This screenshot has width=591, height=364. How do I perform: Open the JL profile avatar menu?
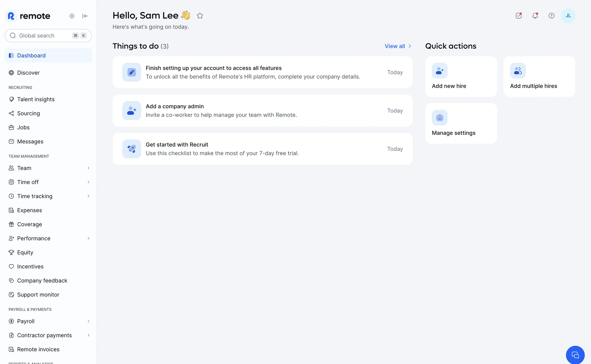pyautogui.click(x=568, y=16)
